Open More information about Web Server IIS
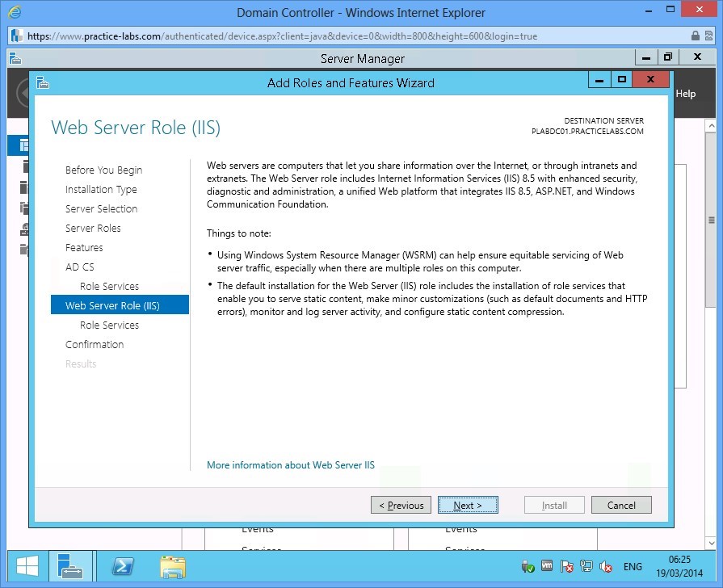The width and height of the screenshot is (723, 588). click(x=291, y=464)
